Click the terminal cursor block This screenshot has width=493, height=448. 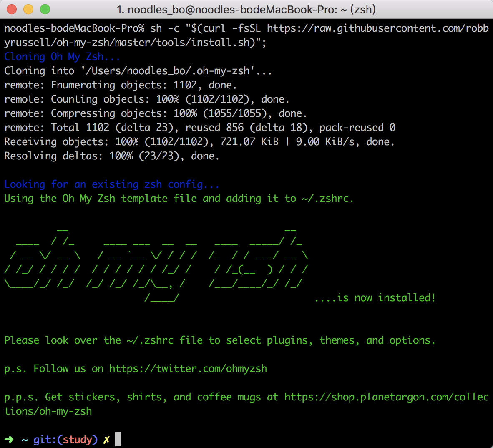click(x=118, y=439)
